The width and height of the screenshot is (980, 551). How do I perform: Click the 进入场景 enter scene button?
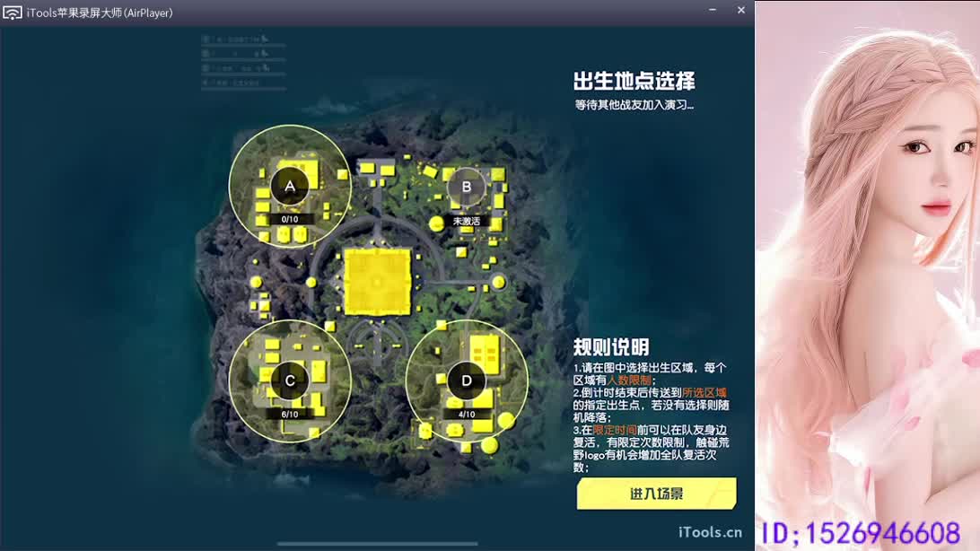point(656,494)
